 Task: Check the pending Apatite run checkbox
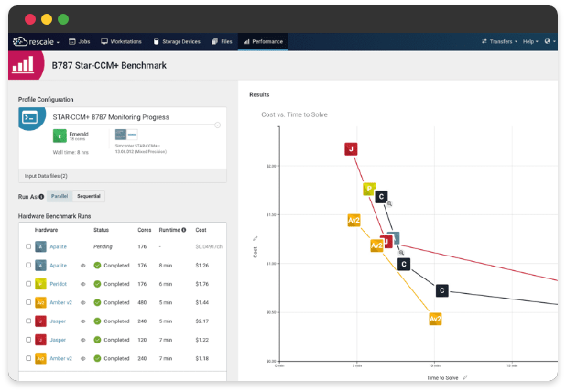(x=28, y=246)
